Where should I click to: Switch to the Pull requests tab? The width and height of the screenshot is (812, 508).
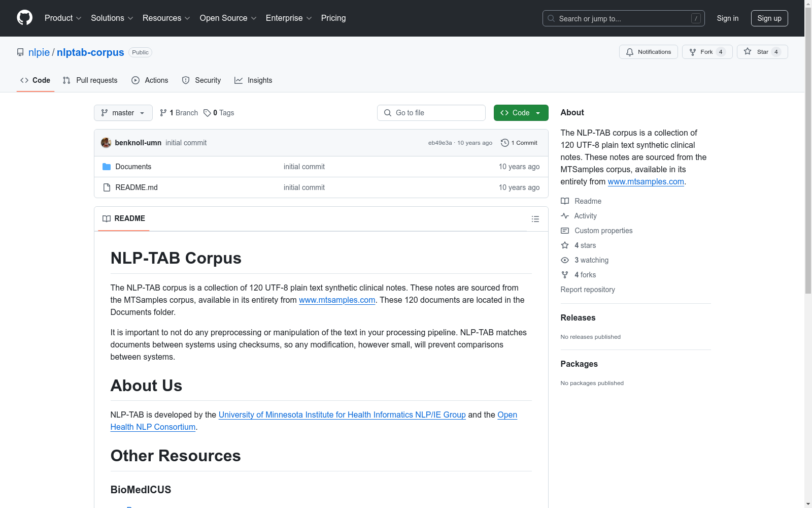tap(90, 80)
